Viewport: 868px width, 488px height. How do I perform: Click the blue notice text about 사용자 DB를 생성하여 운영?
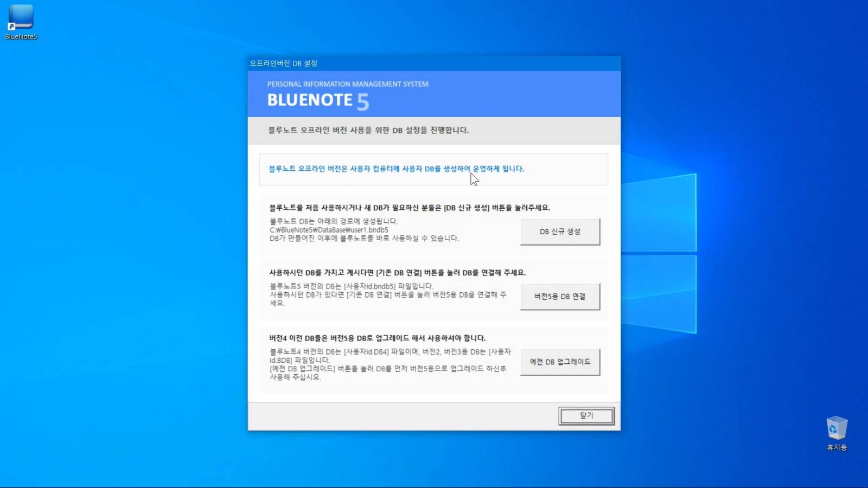397,169
